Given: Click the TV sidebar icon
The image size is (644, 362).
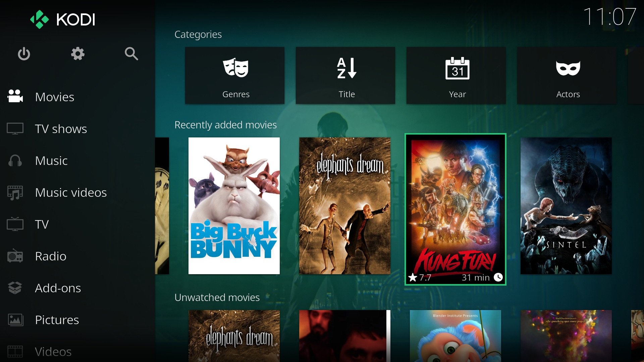Looking at the screenshot, I should click(15, 223).
